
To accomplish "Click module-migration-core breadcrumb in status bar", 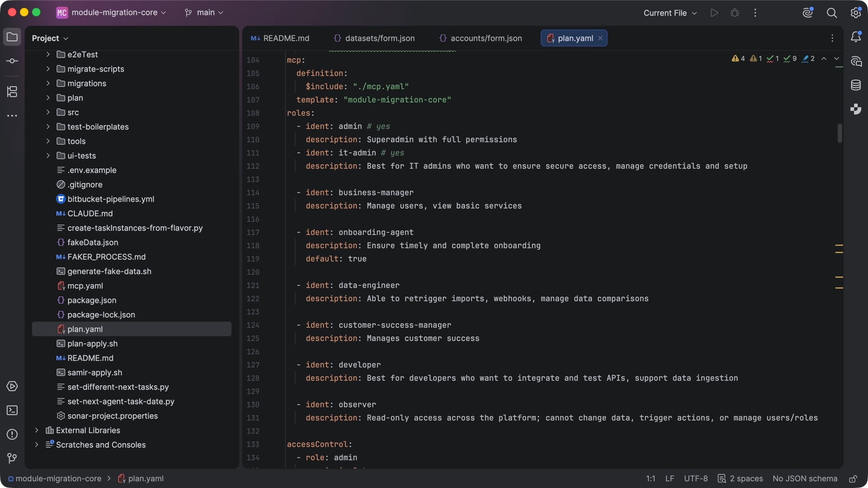I will [x=54, y=479].
